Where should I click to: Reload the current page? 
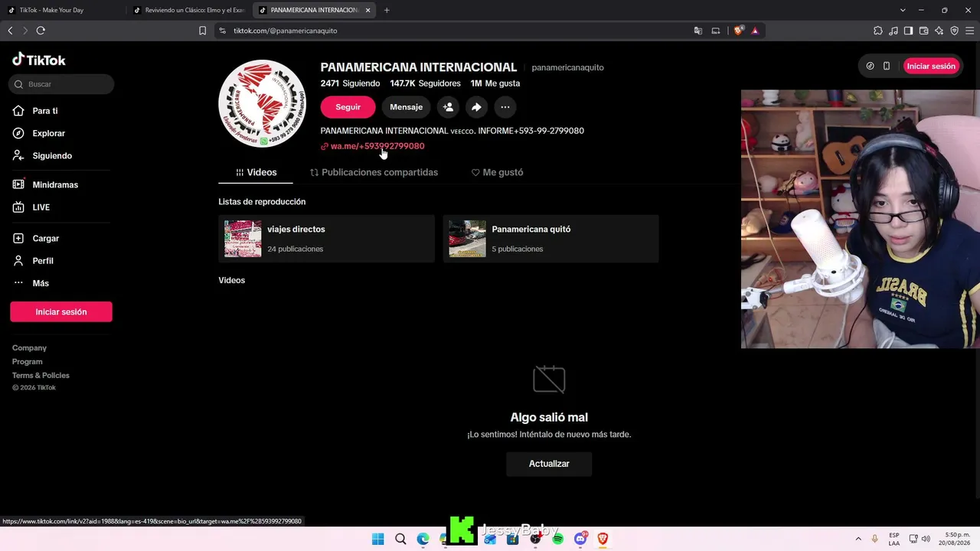click(x=41, y=31)
